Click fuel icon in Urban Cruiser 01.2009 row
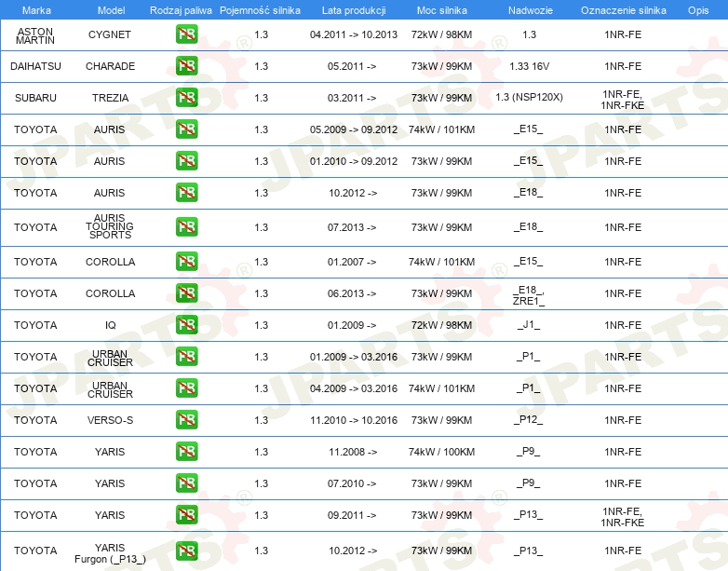Screen dimensions: 728x571 [186, 357]
